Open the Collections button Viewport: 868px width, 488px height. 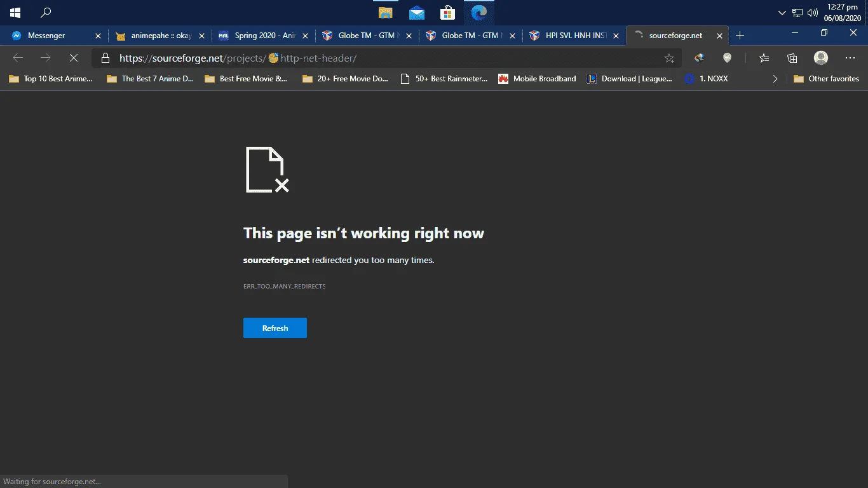792,58
